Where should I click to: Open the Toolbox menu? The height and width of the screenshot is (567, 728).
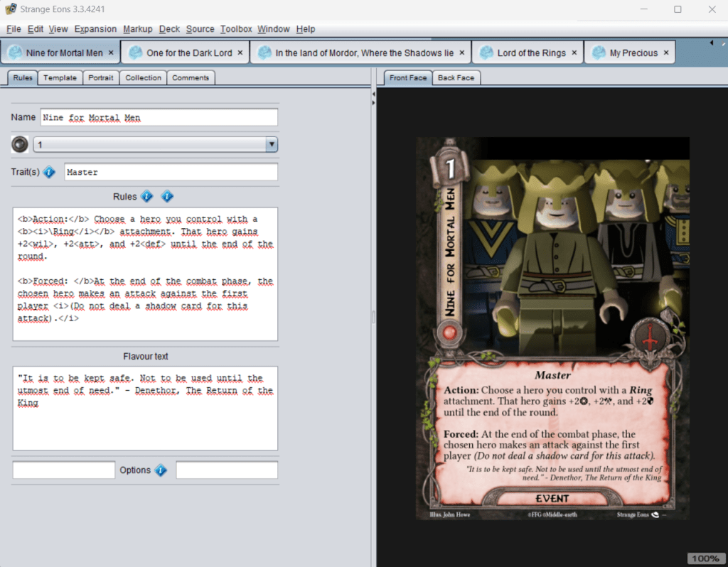coord(236,29)
